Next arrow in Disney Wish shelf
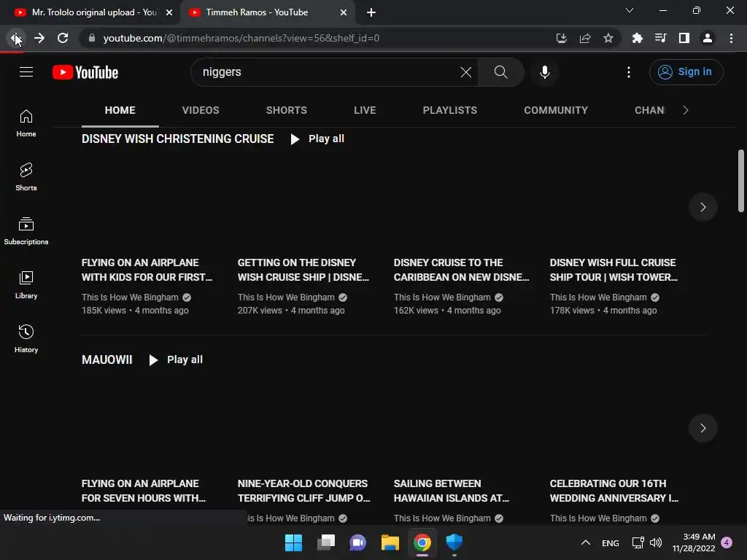The height and width of the screenshot is (560, 747). [703, 207]
